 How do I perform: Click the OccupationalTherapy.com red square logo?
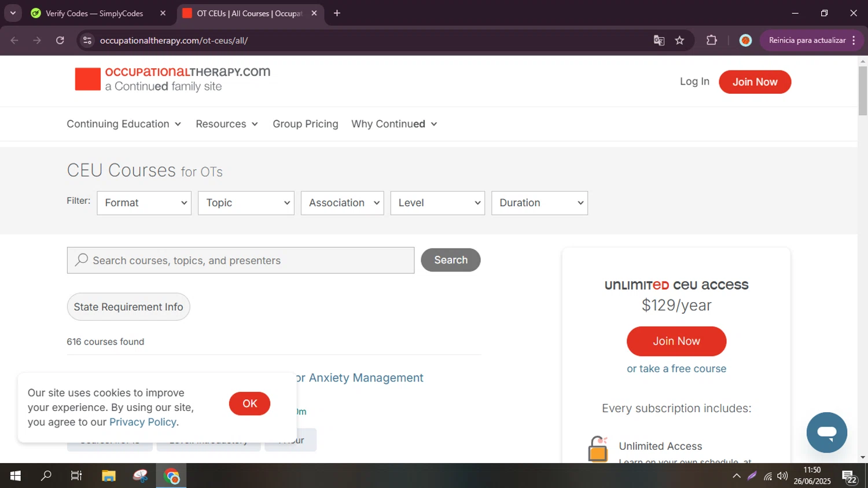[x=88, y=79]
